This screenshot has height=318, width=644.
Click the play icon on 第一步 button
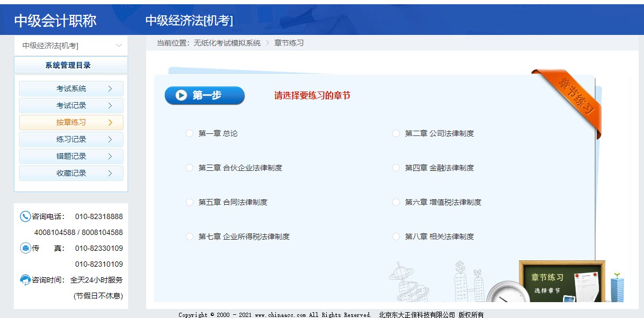[182, 95]
